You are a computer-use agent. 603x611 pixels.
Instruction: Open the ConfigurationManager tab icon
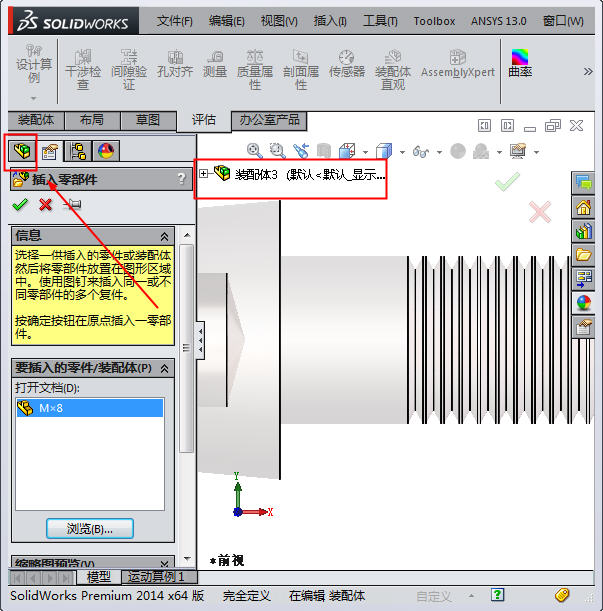(77, 151)
